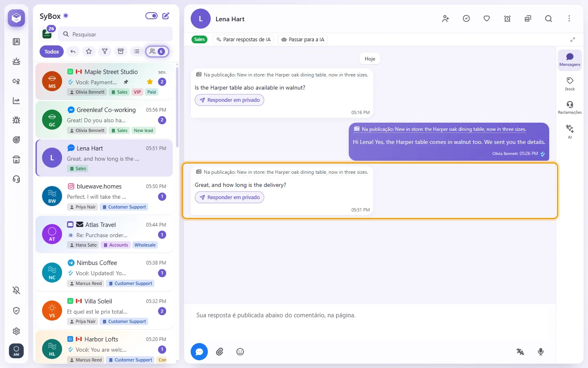Open the AI side tab
Viewport: 588px width, 368px height.
(570, 132)
